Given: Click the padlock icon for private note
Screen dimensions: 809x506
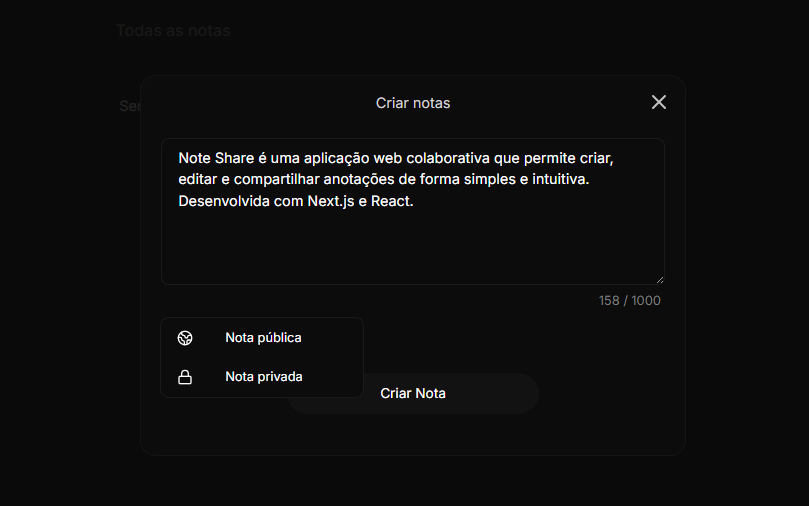Looking at the screenshot, I should click(x=184, y=377).
